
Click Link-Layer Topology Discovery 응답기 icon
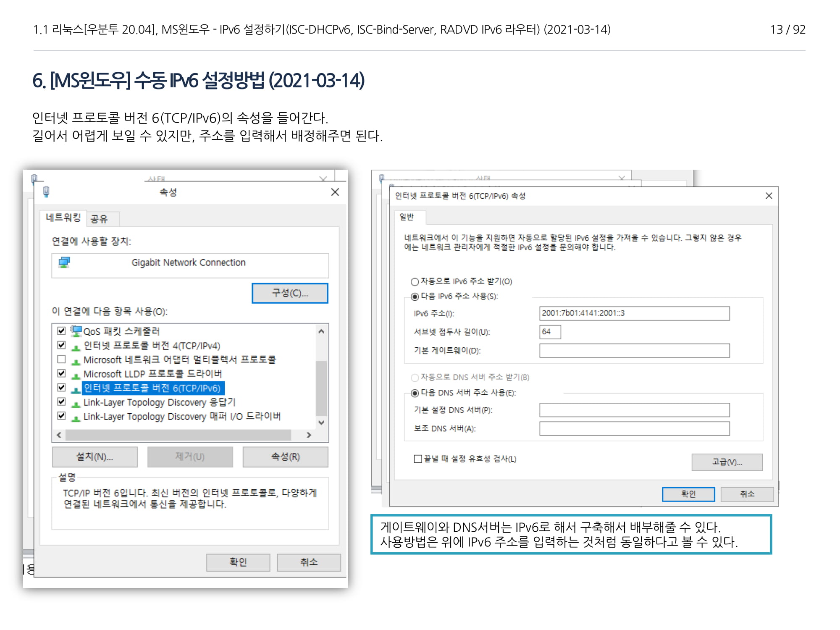[x=76, y=403]
